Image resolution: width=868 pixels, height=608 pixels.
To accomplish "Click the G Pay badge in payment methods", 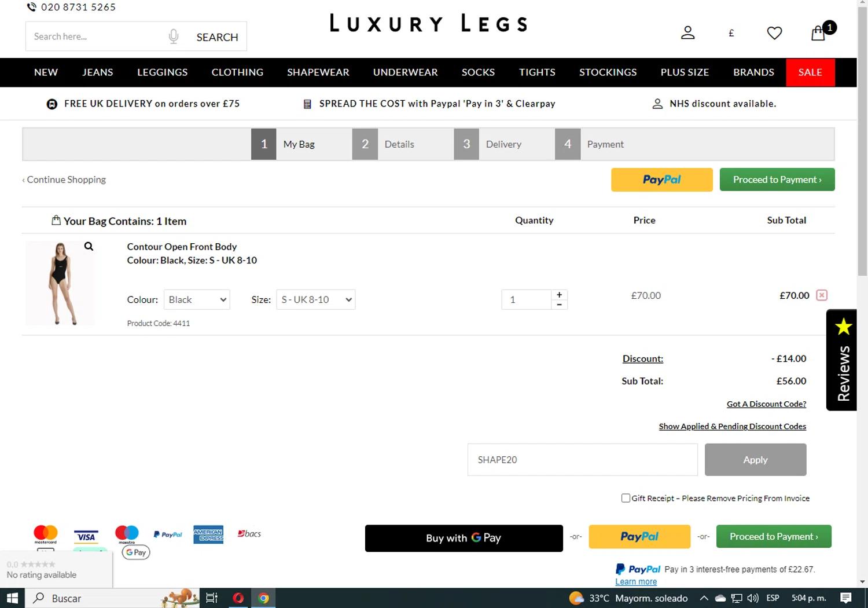I will coord(136,552).
